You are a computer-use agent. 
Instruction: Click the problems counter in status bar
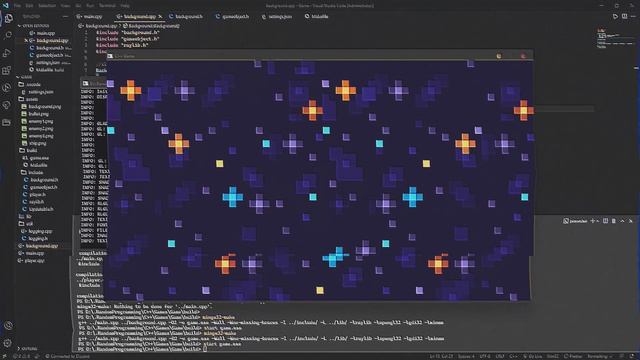click(x=22, y=356)
